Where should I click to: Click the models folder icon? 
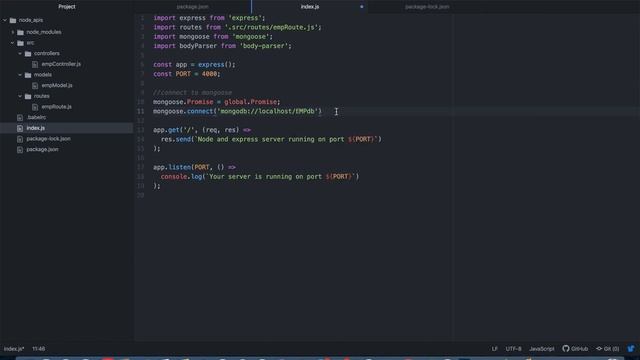pyautogui.click(x=28, y=75)
